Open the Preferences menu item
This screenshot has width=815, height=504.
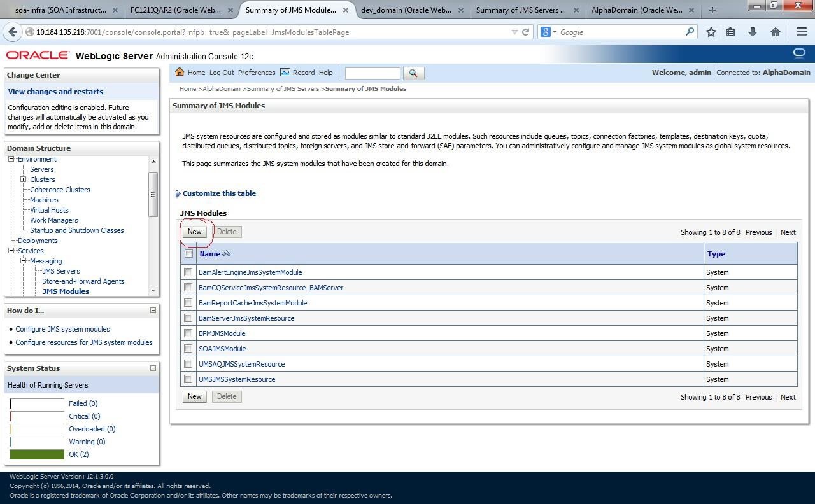click(257, 72)
